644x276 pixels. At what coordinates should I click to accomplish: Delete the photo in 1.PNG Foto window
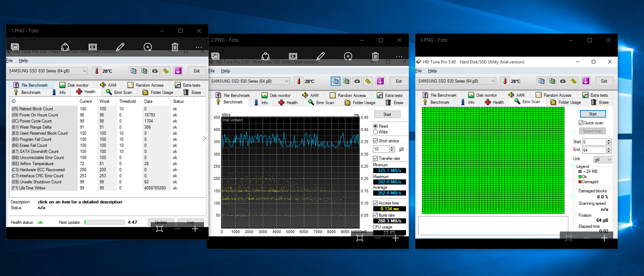pos(175,47)
